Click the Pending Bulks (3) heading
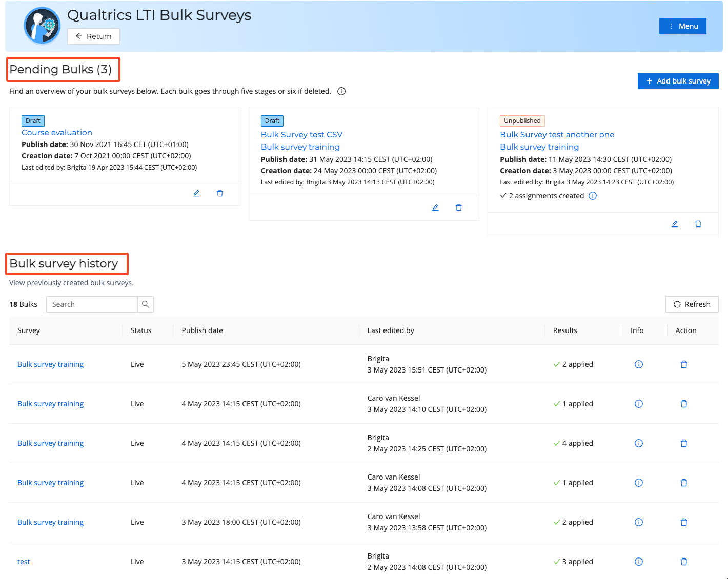728x579 pixels. coord(60,69)
